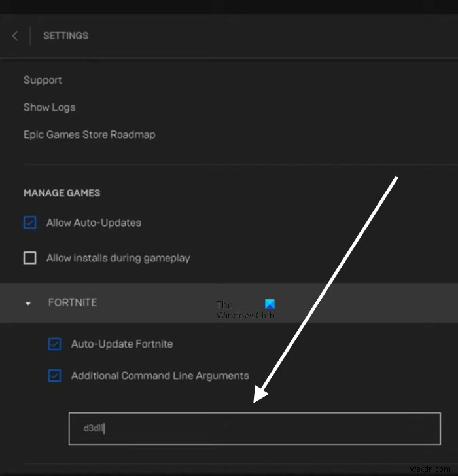Screen dimensions: 458x476
Task: Uncheck the Additional Command Line Arguments checkbox
Action: [55, 376]
